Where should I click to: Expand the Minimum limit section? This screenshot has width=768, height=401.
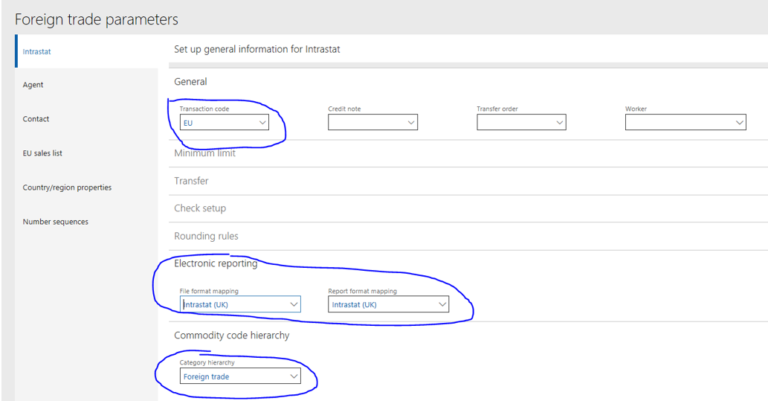coord(205,153)
